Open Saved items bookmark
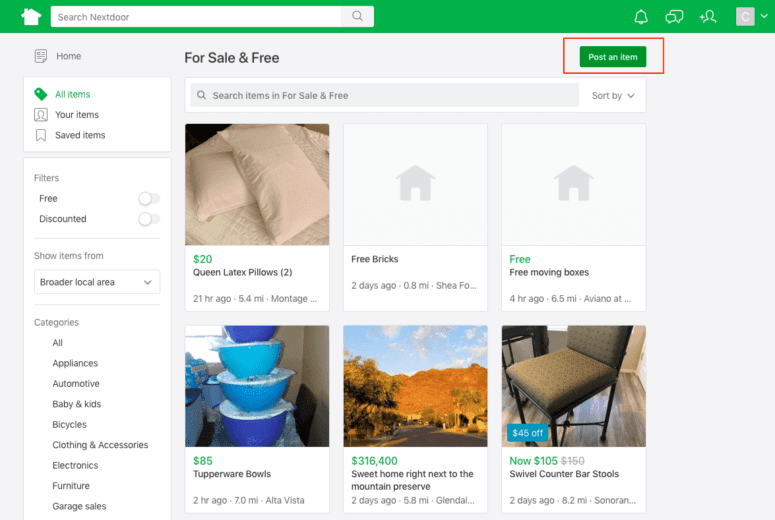Image resolution: width=775 pixels, height=520 pixels. click(x=41, y=135)
